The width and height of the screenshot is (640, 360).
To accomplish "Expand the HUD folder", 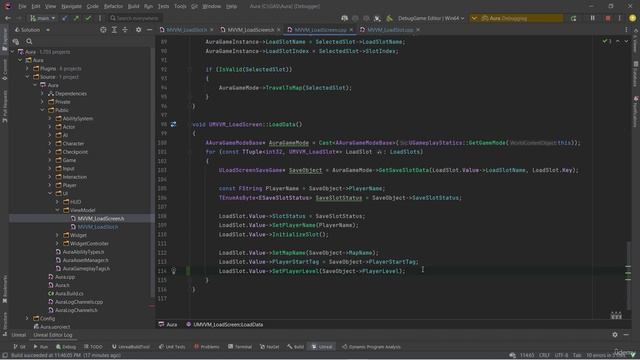I will (x=57, y=202).
